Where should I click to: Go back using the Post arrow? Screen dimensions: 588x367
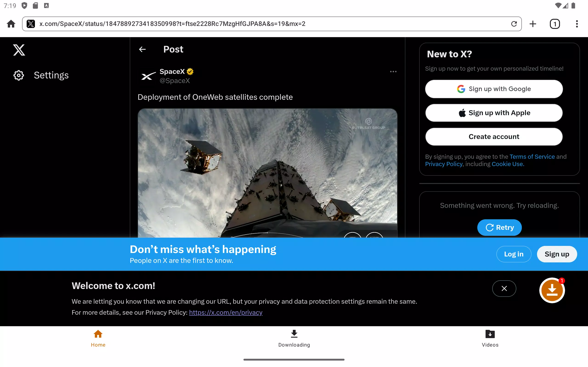(142, 49)
